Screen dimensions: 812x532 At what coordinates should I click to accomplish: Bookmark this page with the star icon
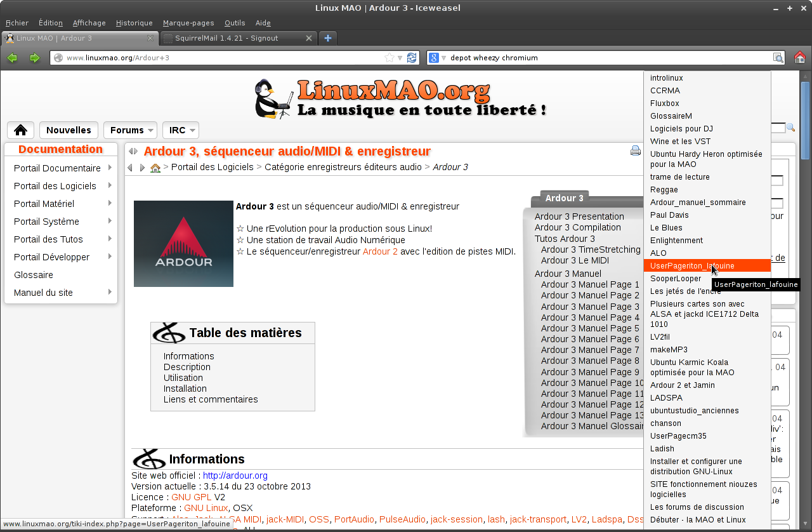389,58
